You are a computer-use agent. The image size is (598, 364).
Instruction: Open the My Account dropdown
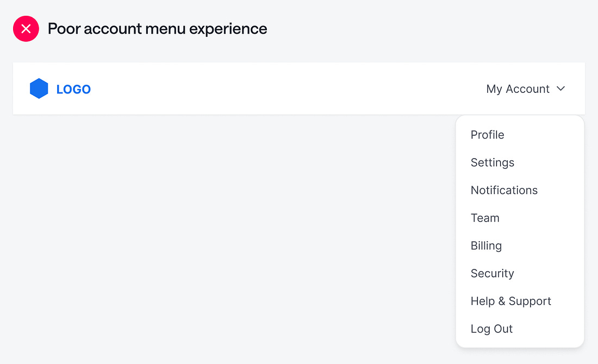pos(518,89)
